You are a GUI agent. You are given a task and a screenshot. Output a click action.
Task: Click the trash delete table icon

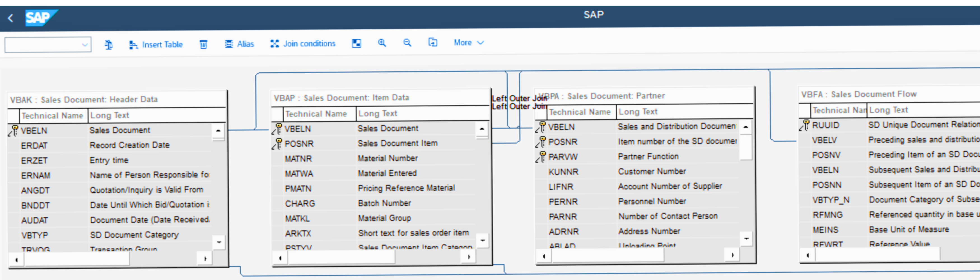(x=204, y=45)
